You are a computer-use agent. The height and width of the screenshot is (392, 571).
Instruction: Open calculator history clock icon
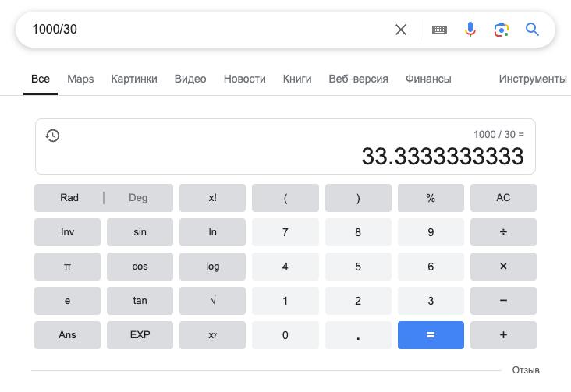click(52, 136)
